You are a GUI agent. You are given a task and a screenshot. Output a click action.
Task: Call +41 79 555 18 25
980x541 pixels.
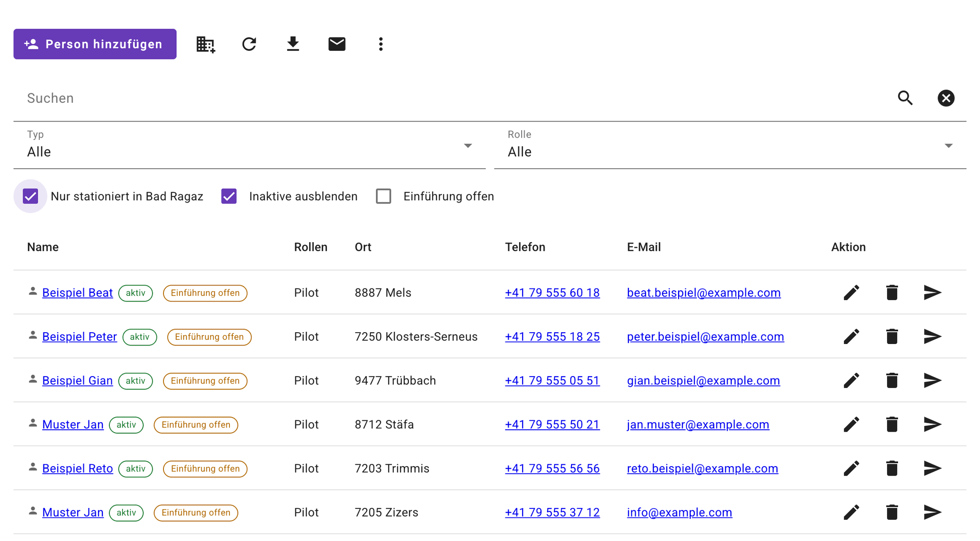click(552, 336)
